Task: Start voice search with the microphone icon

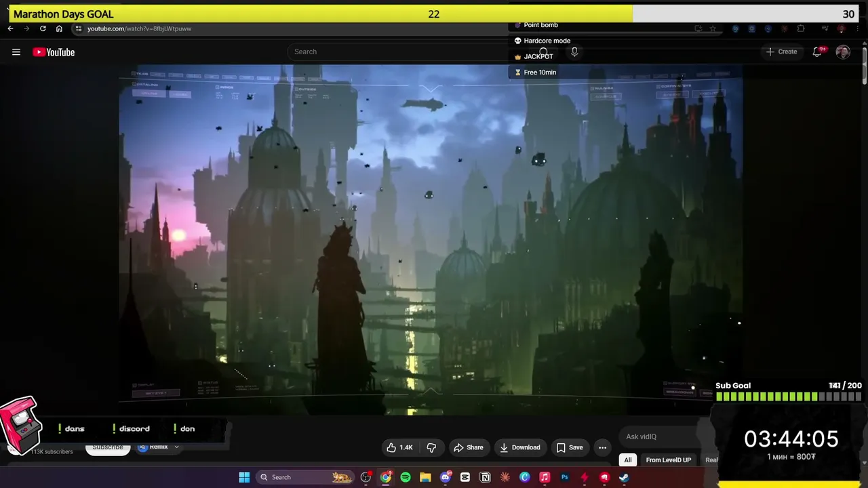Action: (x=574, y=52)
